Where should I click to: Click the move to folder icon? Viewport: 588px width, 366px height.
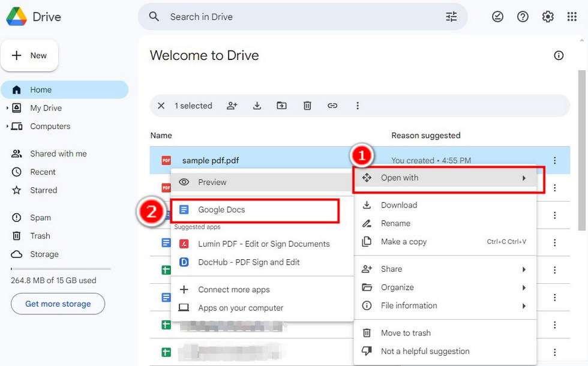point(281,106)
